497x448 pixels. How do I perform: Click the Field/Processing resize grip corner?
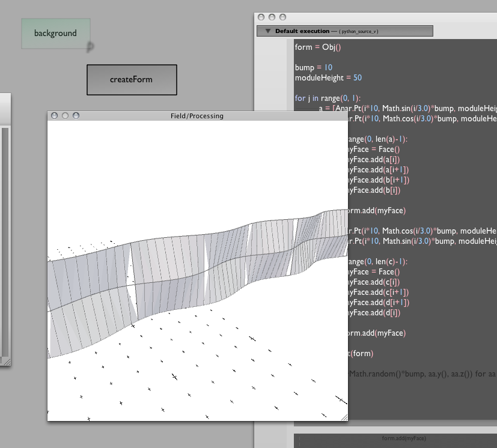[x=344, y=417]
